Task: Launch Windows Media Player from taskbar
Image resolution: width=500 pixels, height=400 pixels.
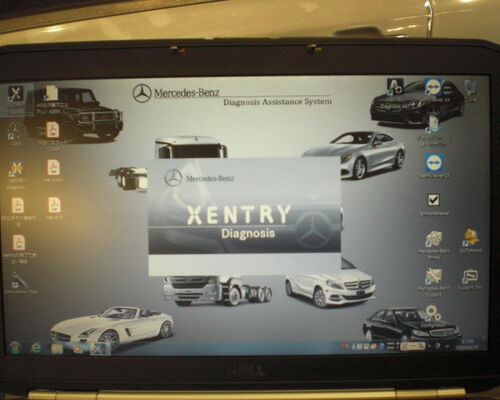Action: (x=78, y=349)
